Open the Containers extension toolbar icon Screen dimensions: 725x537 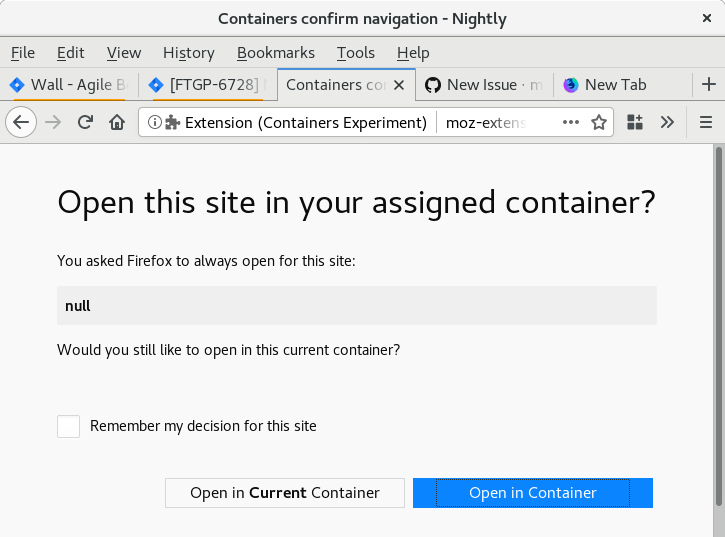click(x=635, y=122)
